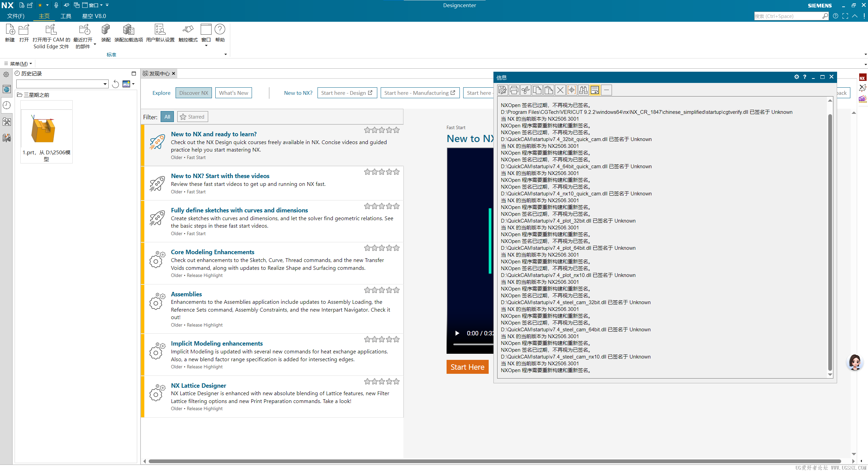This screenshot has height=472, width=868.
Task: Star the 'Core Modeling Enhancements' item
Action: click(382, 248)
